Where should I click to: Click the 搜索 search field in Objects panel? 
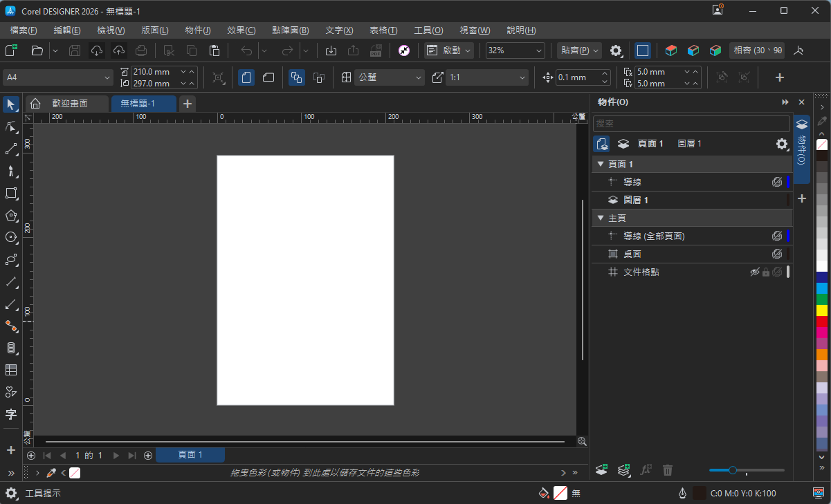[691, 123]
